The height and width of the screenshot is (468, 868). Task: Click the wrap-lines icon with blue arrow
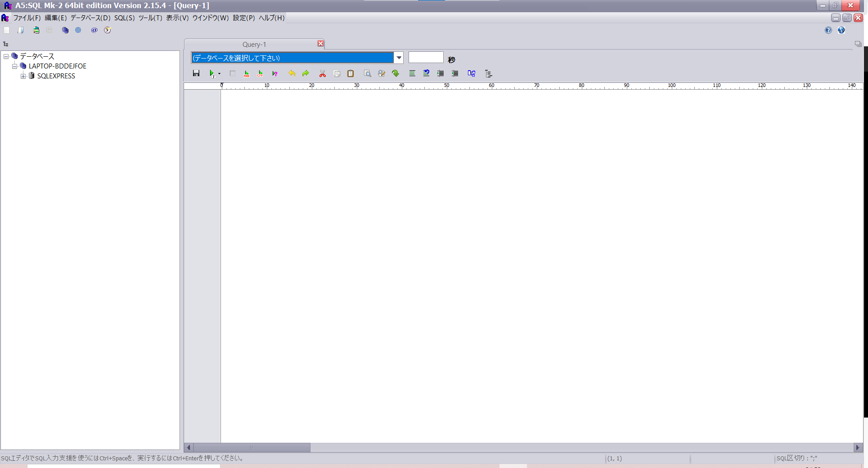pyautogui.click(x=426, y=73)
